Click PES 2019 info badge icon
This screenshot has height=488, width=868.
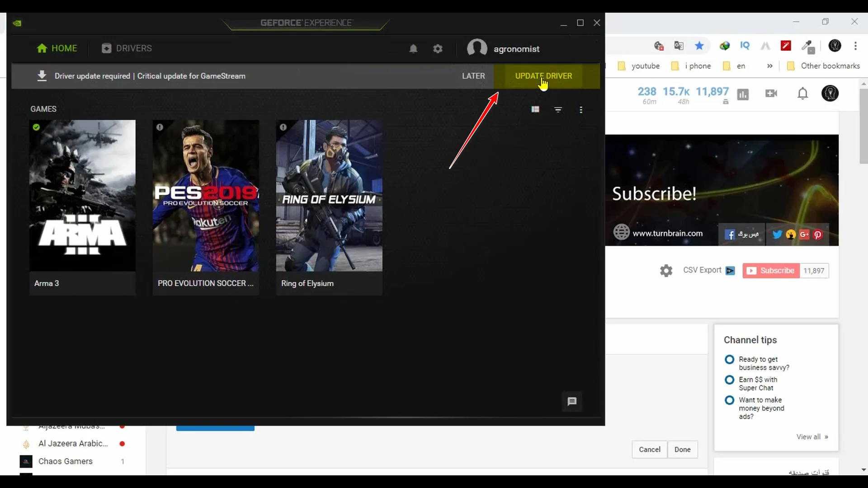click(x=160, y=127)
